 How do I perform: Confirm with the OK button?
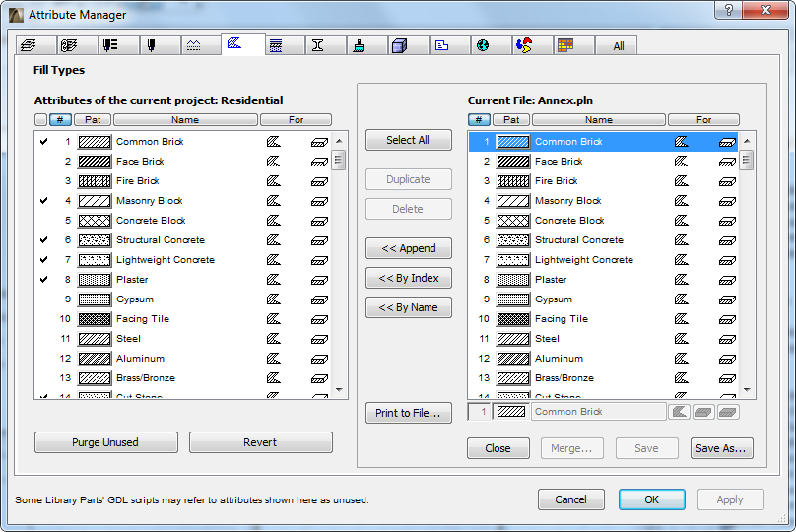652,500
